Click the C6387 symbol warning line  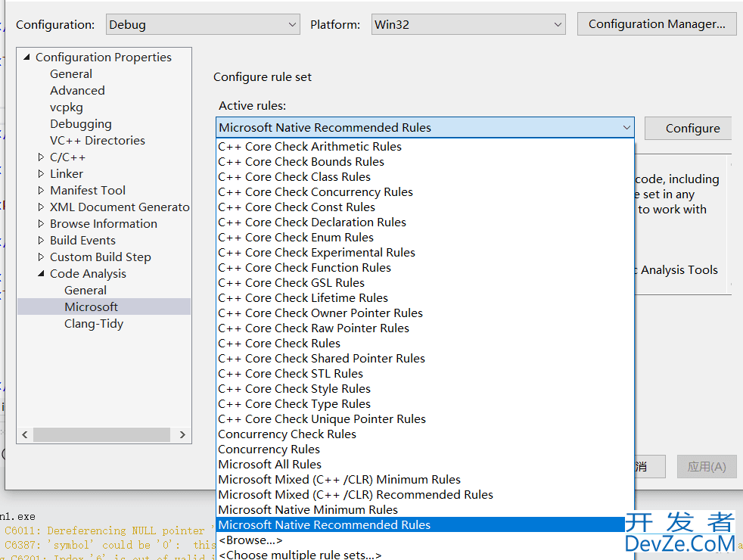tap(110, 546)
